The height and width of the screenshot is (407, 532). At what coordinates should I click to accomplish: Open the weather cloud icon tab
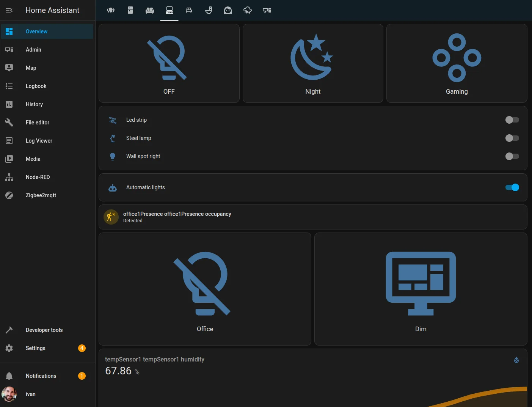(x=247, y=10)
